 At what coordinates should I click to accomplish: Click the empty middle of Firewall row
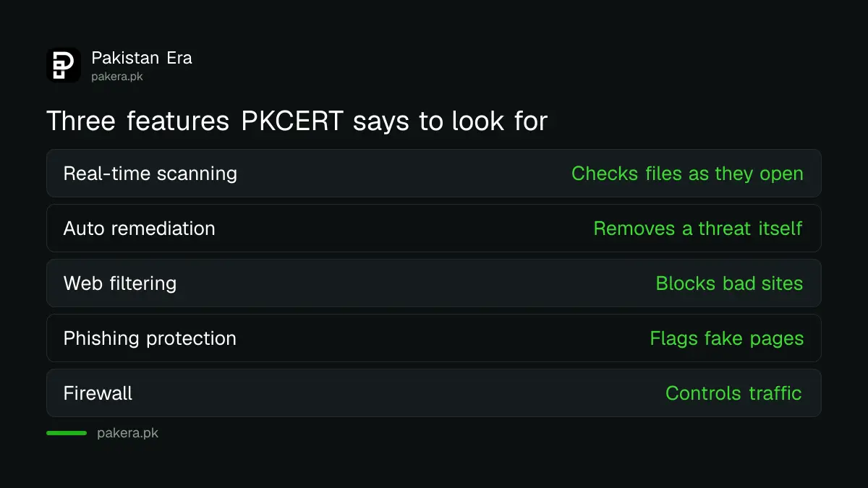pyautogui.click(x=398, y=393)
